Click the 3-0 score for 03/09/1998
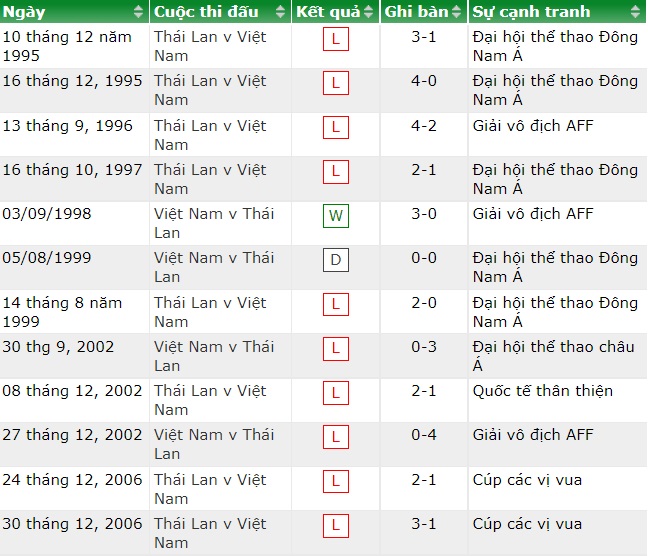The width and height of the screenshot is (648, 556). pyautogui.click(x=424, y=214)
